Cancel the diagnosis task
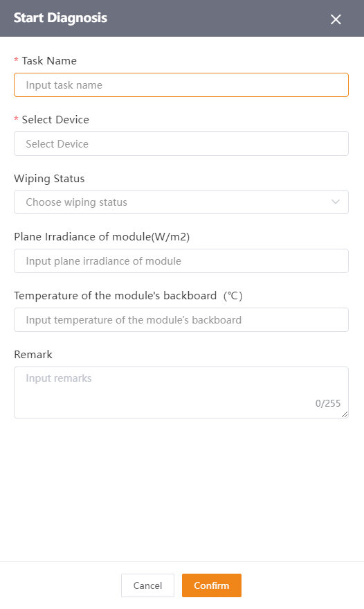Screen dimensions: 364x609 147,585
